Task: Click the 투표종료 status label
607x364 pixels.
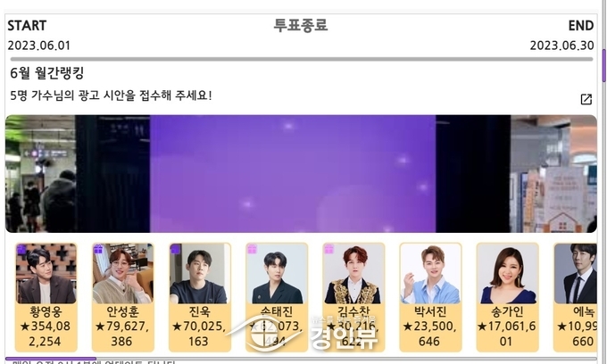Action: (301, 25)
